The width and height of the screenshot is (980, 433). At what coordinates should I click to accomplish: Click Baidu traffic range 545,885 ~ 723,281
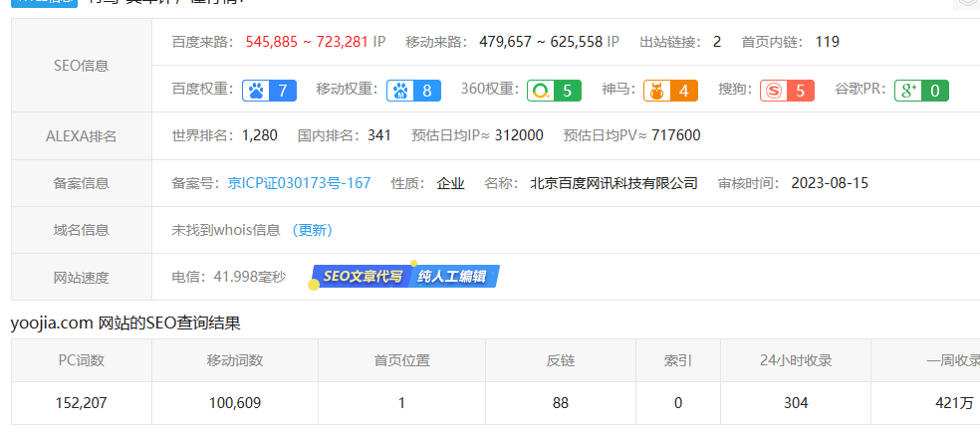tap(307, 42)
